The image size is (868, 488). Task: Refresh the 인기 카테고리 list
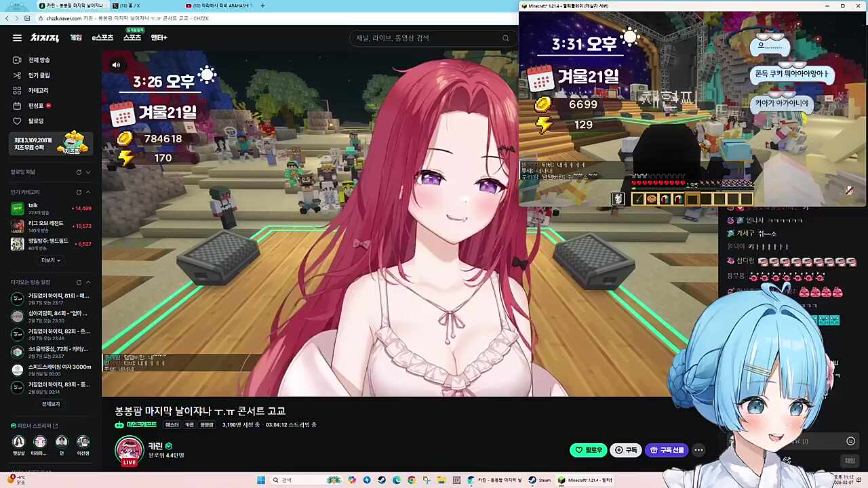tap(79, 192)
